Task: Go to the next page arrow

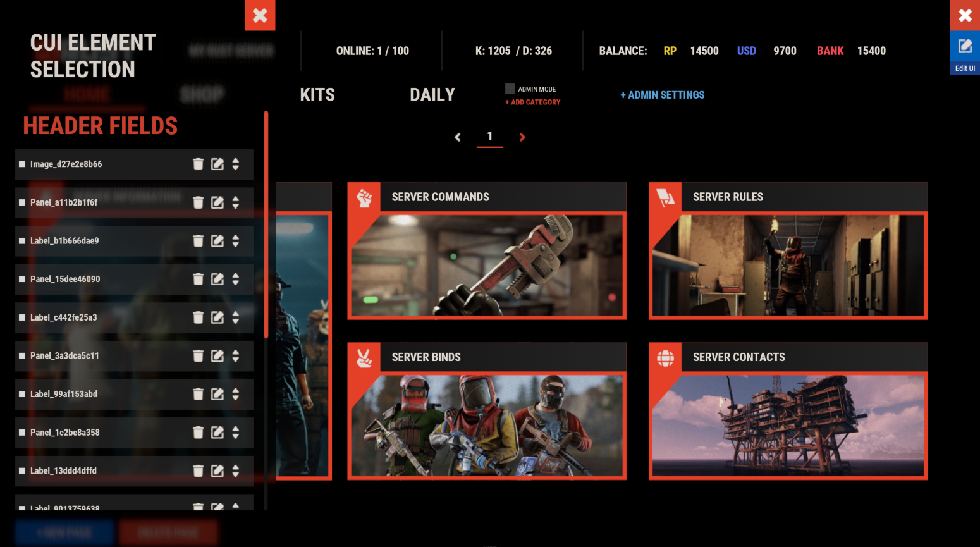Action: click(522, 137)
